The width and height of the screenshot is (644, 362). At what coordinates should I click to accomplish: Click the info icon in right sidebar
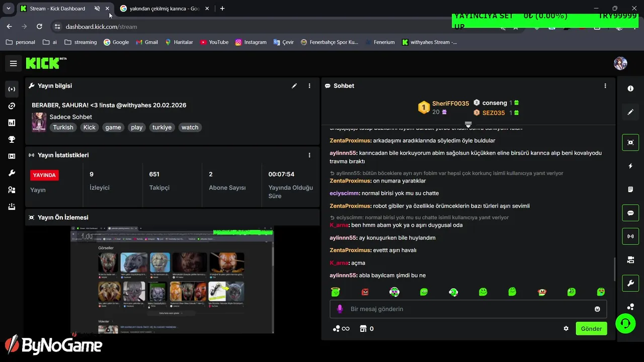coord(630,88)
